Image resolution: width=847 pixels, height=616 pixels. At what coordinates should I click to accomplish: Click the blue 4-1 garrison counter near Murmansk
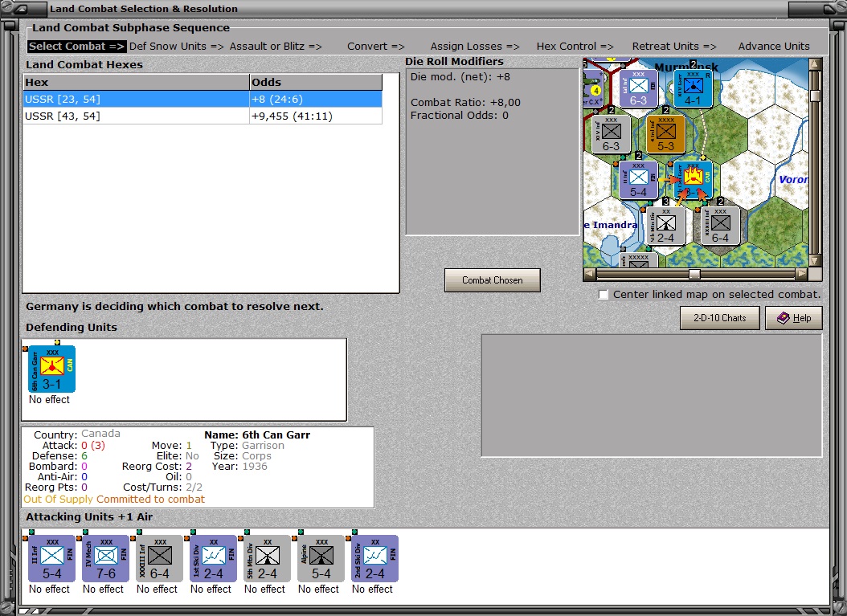693,89
